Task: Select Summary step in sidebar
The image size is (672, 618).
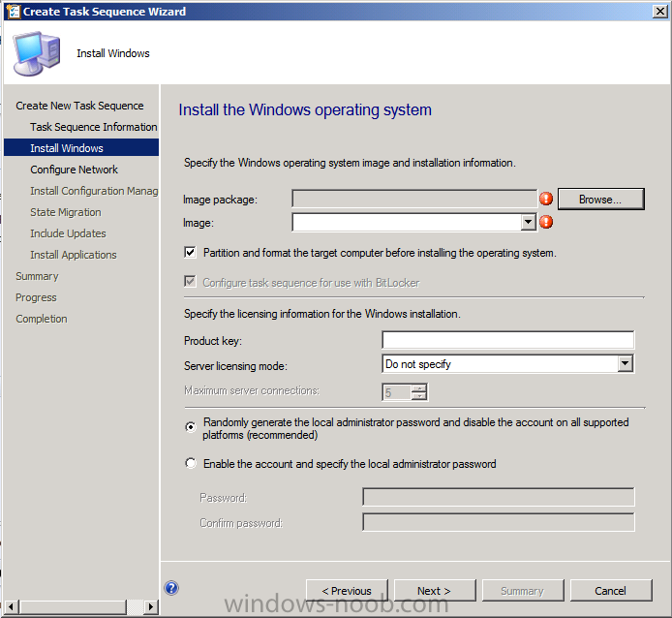Action: (37, 276)
